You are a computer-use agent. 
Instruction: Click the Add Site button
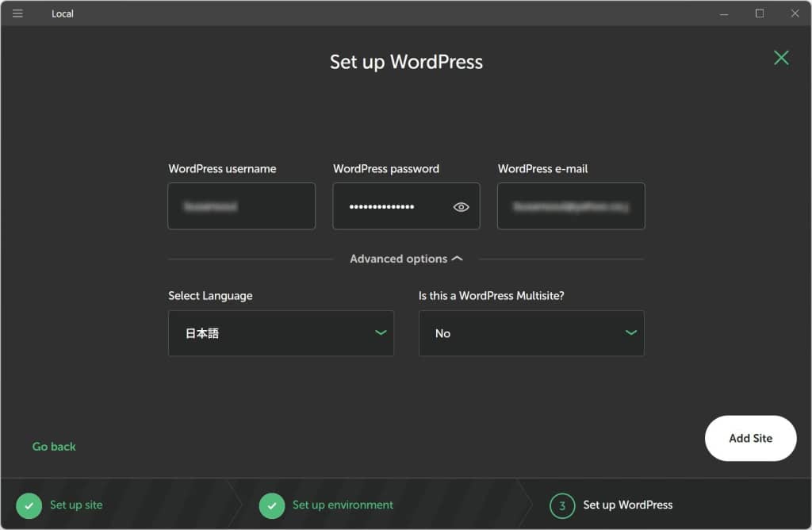(x=750, y=438)
